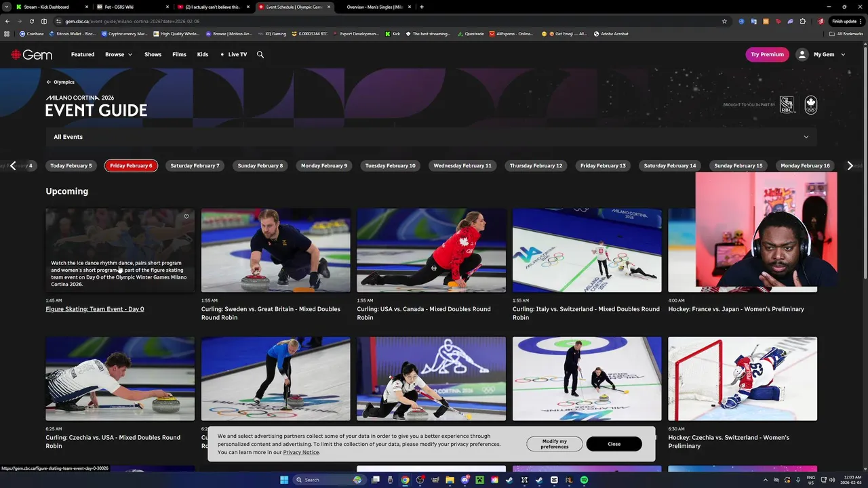Viewport: 868px width, 488px height.
Task: Click the profile avatar icon beside My Gem
Action: tap(802, 54)
